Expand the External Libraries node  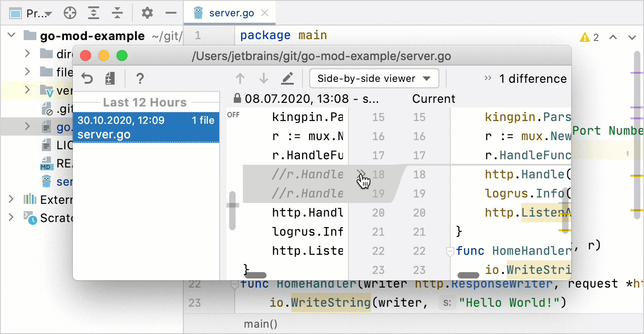(11, 199)
